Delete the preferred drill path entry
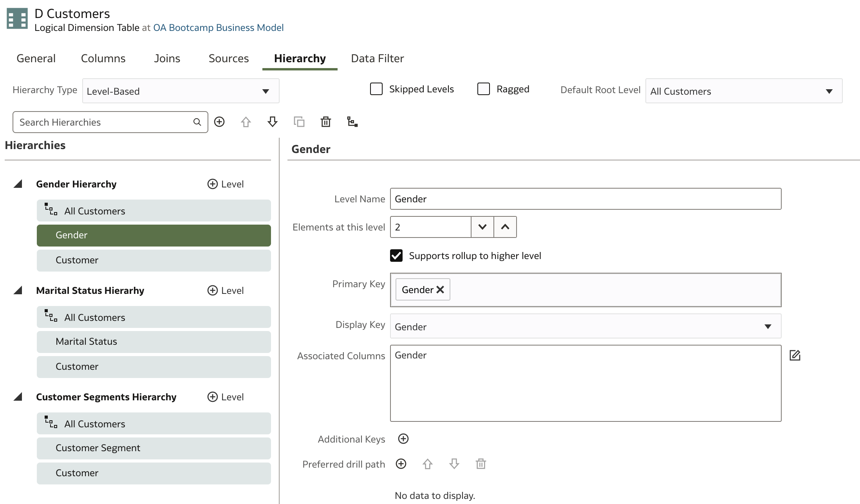 click(481, 464)
